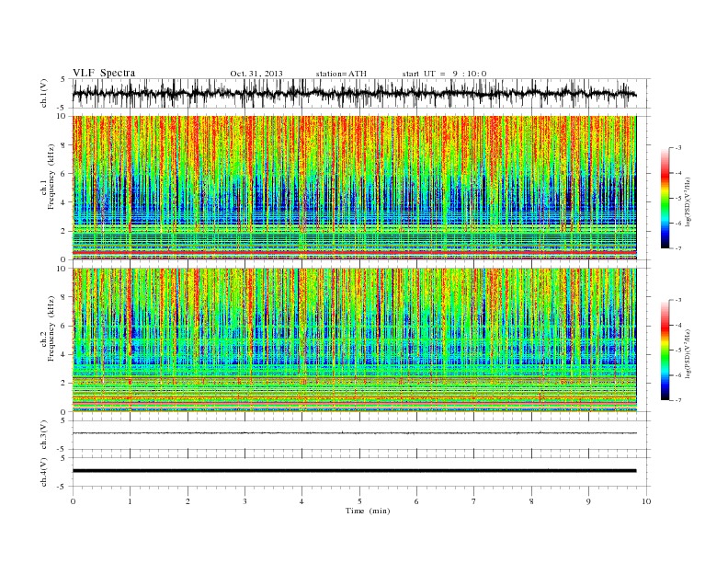Click the time axis tick label '7'
This screenshot has height=563, width=728.
tap(473, 501)
